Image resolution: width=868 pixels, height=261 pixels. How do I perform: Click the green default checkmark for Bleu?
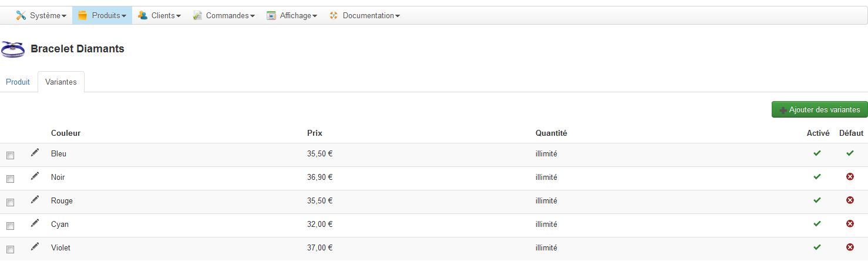pyautogui.click(x=850, y=153)
